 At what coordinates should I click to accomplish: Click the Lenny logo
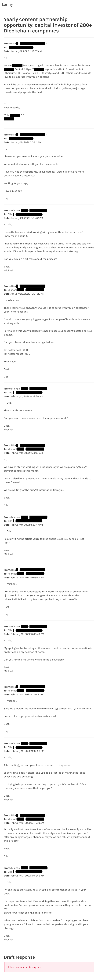pyautogui.click(x=7, y=5)
